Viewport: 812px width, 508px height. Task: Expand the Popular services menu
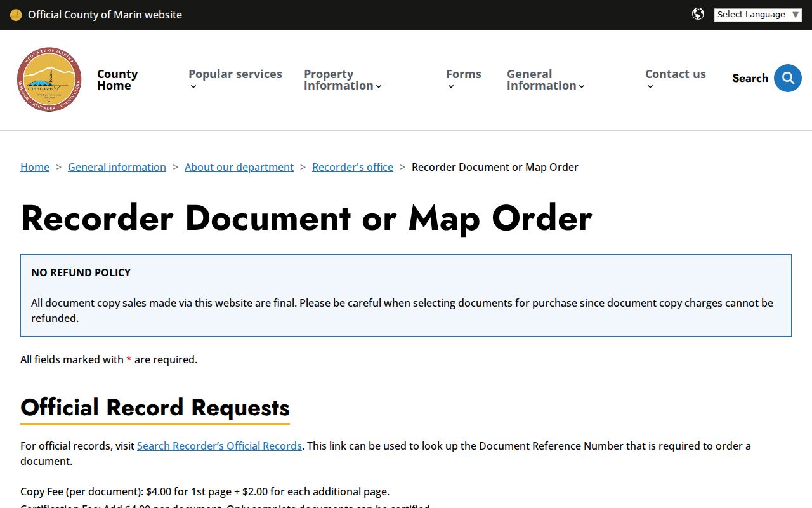coord(235,79)
